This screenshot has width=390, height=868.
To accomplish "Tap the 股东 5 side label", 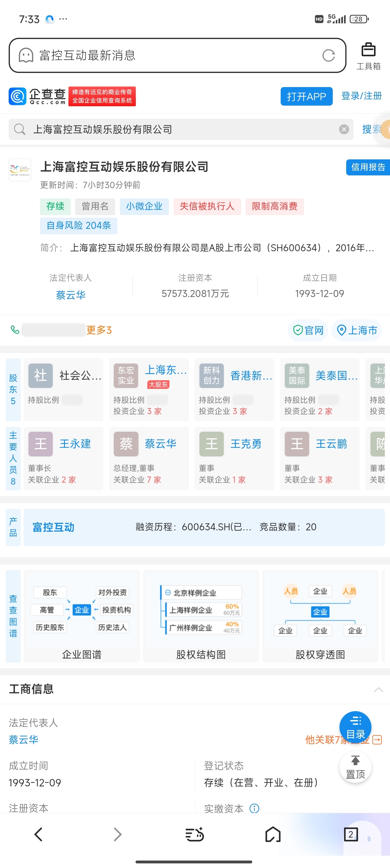I will coord(13,390).
